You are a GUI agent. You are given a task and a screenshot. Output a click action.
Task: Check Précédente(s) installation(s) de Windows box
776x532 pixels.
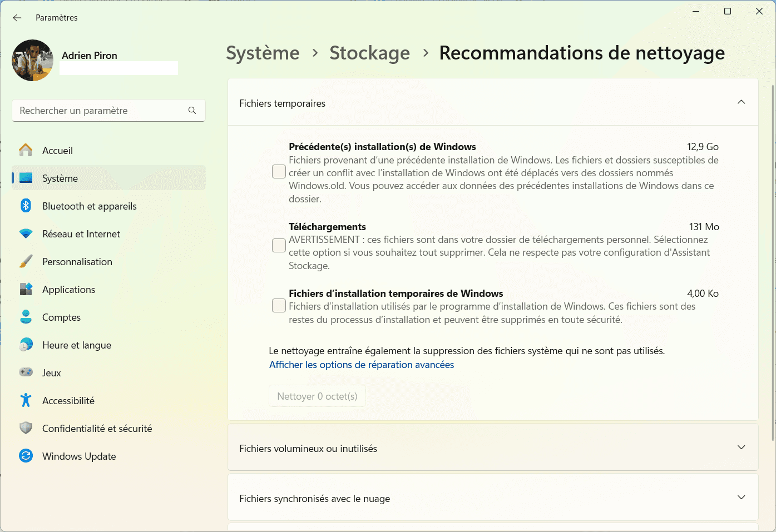(x=279, y=172)
